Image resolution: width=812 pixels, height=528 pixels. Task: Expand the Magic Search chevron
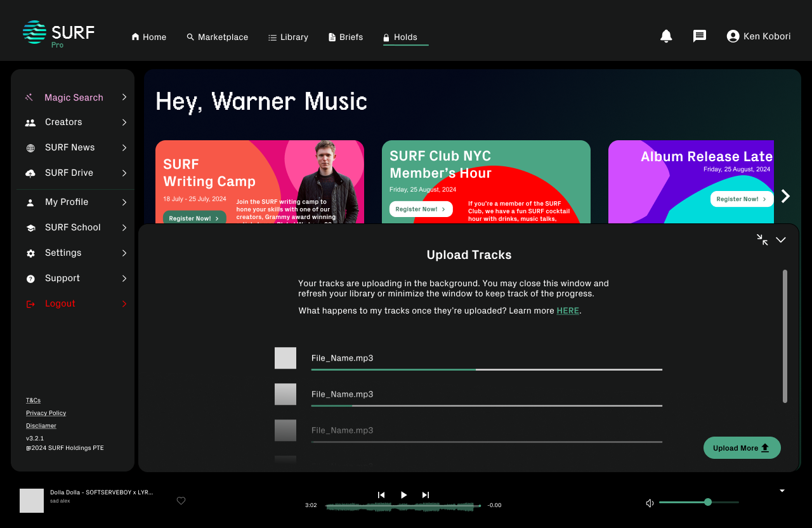point(124,97)
